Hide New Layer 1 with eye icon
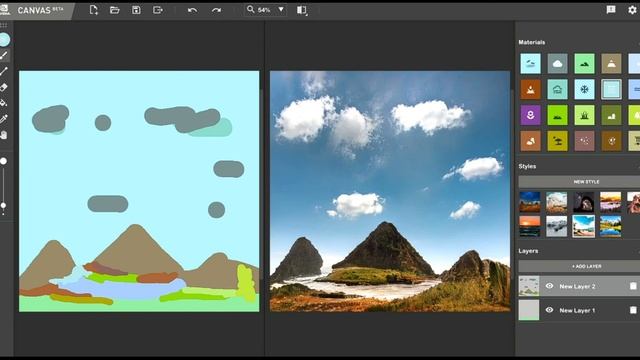This screenshot has width=640, height=360. [x=549, y=310]
